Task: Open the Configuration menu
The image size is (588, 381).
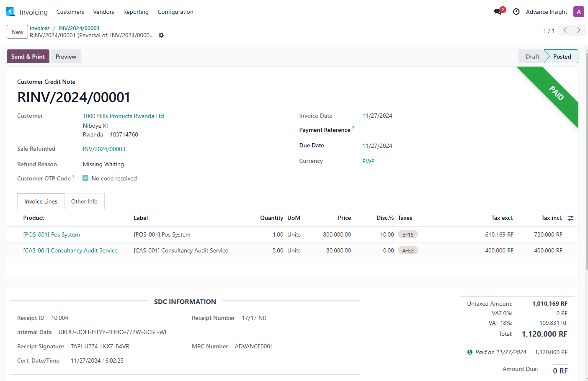Action: click(175, 12)
